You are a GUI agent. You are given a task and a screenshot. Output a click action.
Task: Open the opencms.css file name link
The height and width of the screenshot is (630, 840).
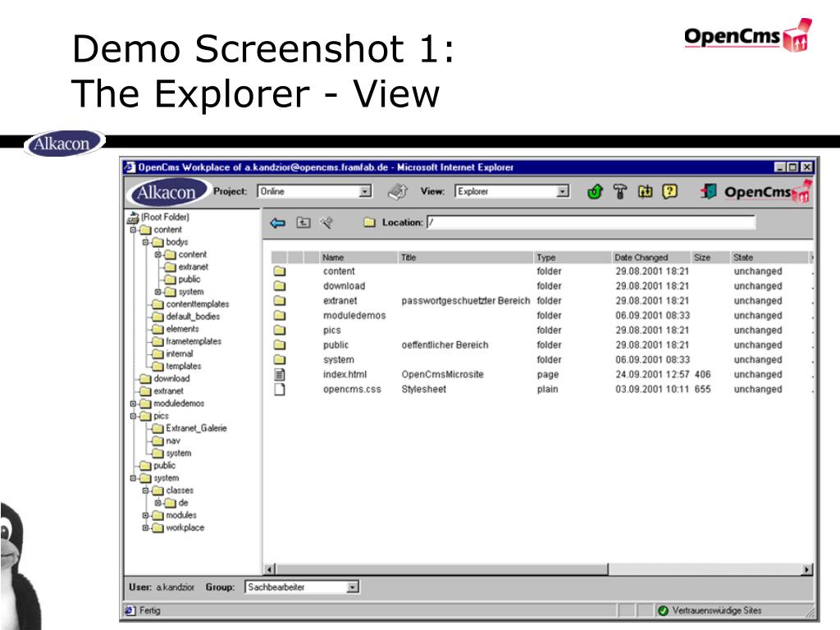[x=352, y=390]
